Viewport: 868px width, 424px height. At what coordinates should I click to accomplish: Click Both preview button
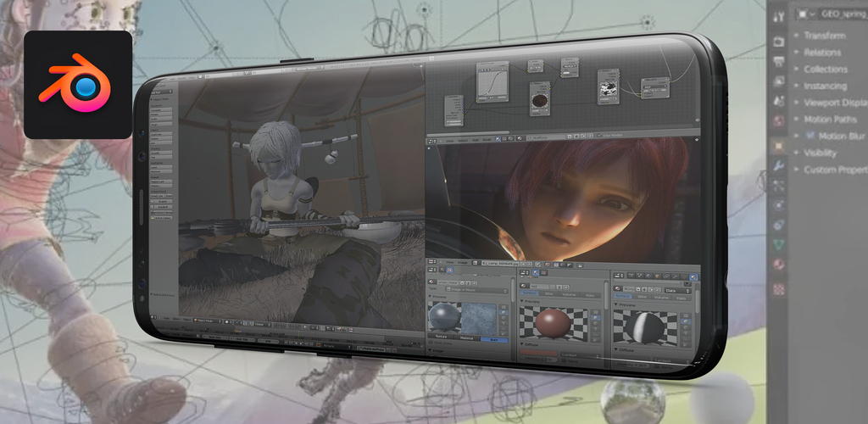(494, 340)
